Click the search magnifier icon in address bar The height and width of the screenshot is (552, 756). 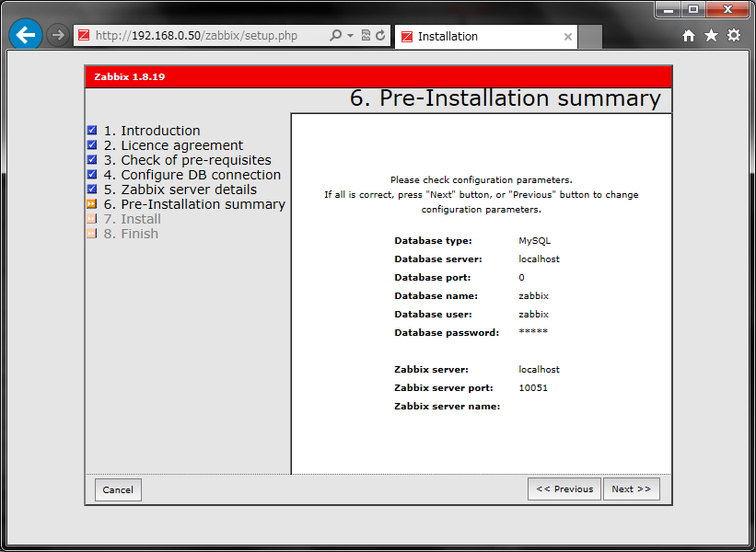335,35
